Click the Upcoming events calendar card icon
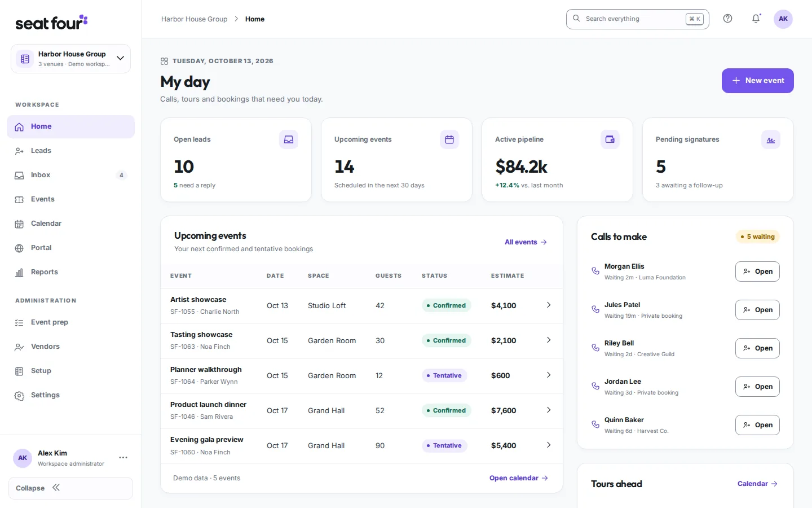This screenshot has width=812, height=508. (449, 139)
